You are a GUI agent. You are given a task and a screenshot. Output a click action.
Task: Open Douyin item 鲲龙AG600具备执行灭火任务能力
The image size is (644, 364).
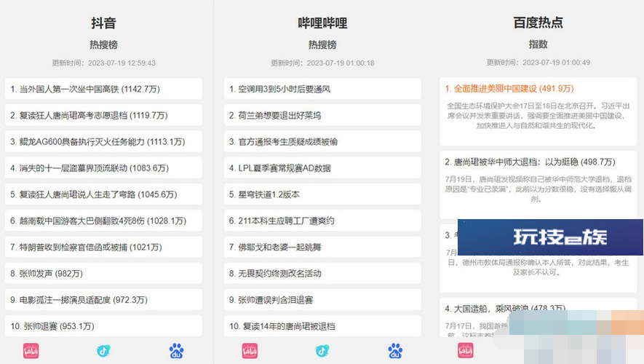tap(103, 141)
